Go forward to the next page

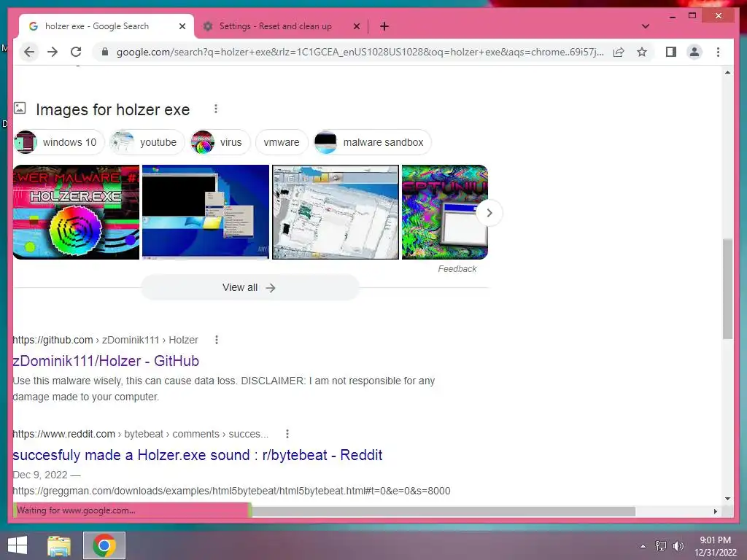point(53,52)
